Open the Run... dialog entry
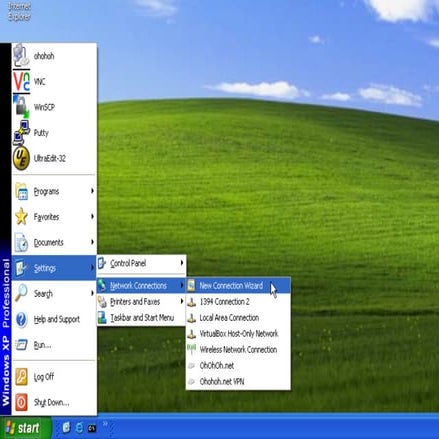Screen dimensions: 439x439 click(54, 345)
